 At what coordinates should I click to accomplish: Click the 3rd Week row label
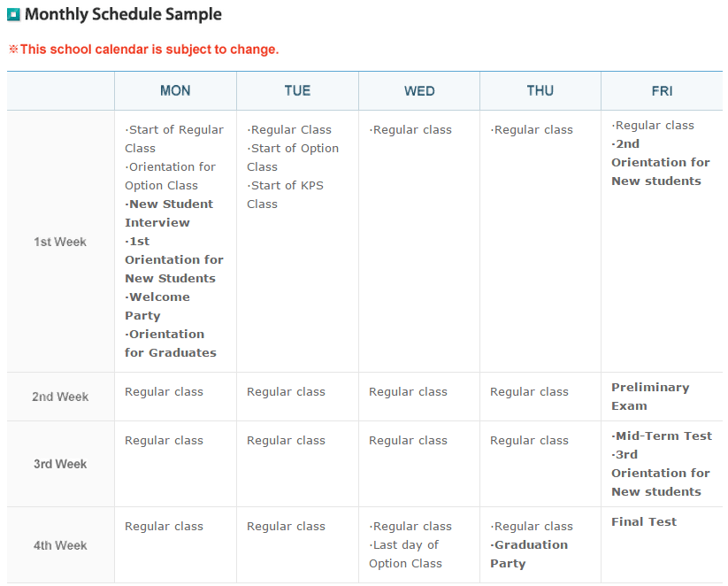pos(60,464)
